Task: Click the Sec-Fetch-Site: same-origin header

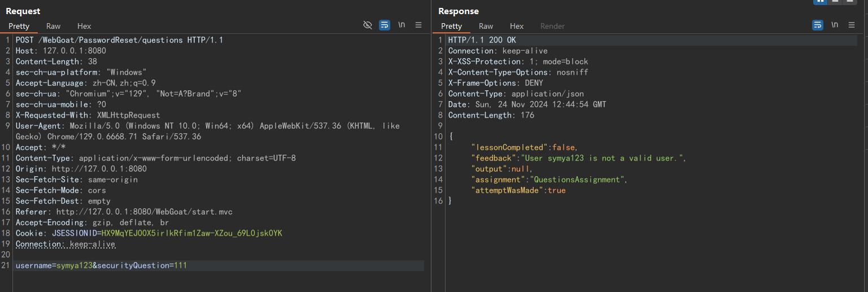Action: (76, 180)
